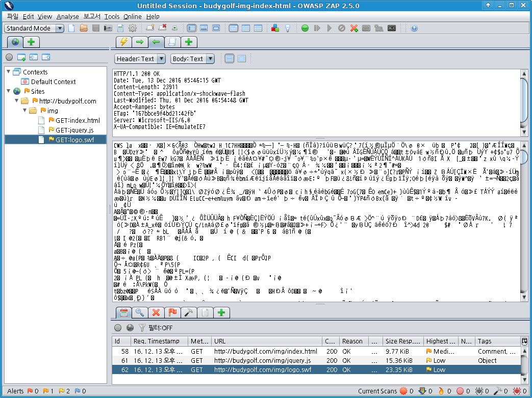Viewport: 532px width, 398px height.
Task: Collapse the img folder node
Action: click(x=25, y=110)
